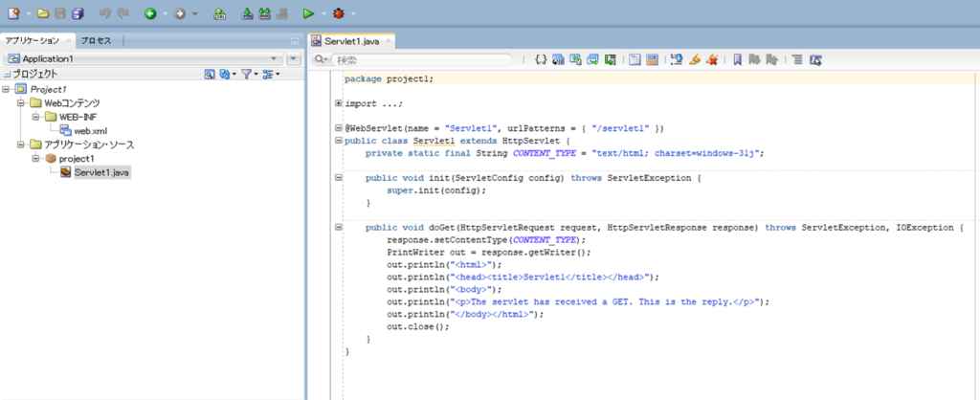980x400 pixels.
Task: Click the filter funnel icon in project panel
Action: tap(246, 74)
